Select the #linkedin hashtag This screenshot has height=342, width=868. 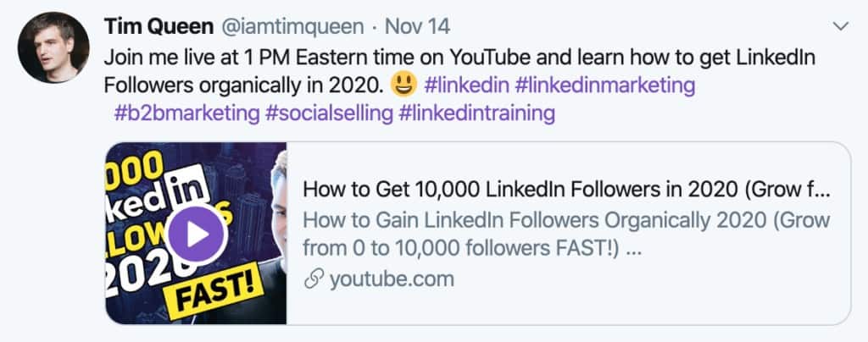(464, 85)
